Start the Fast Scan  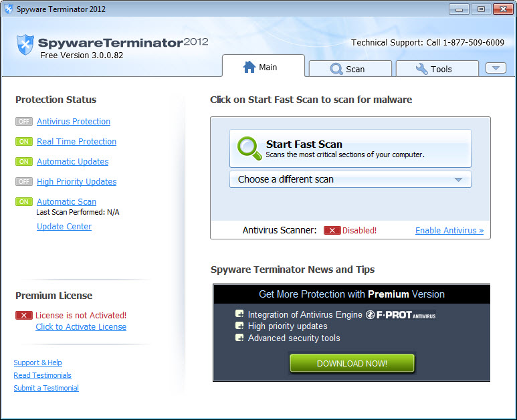350,148
